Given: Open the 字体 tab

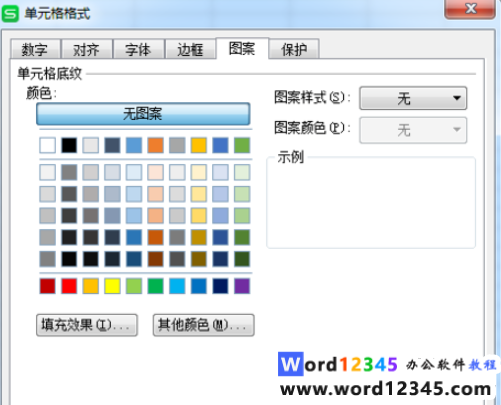Looking at the screenshot, I should coord(138,49).
